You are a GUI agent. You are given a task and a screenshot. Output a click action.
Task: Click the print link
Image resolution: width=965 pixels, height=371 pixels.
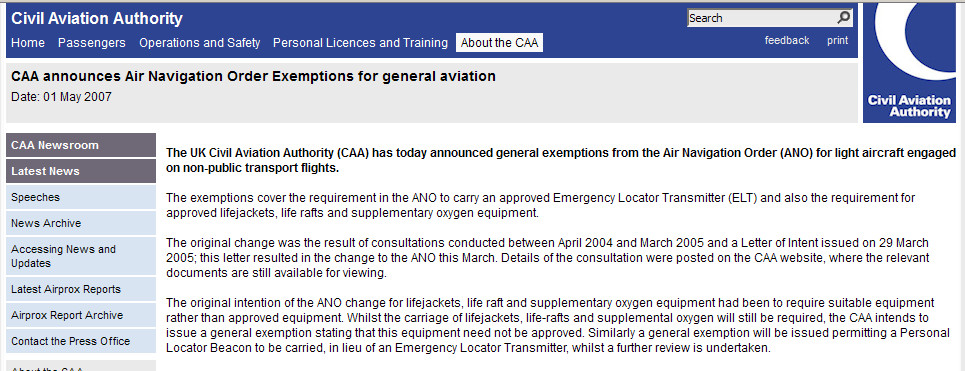[837, 41]
